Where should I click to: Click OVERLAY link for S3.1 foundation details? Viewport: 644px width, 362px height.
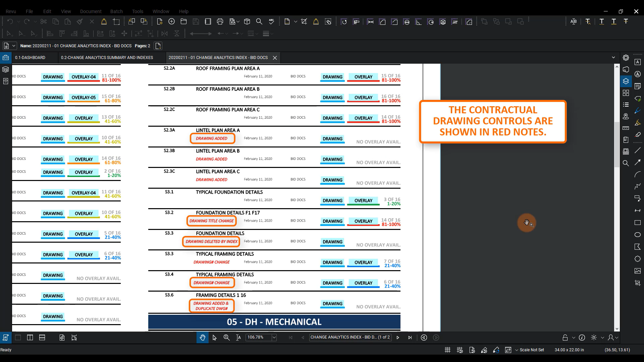pyautogui.click(x=363, y=200)
